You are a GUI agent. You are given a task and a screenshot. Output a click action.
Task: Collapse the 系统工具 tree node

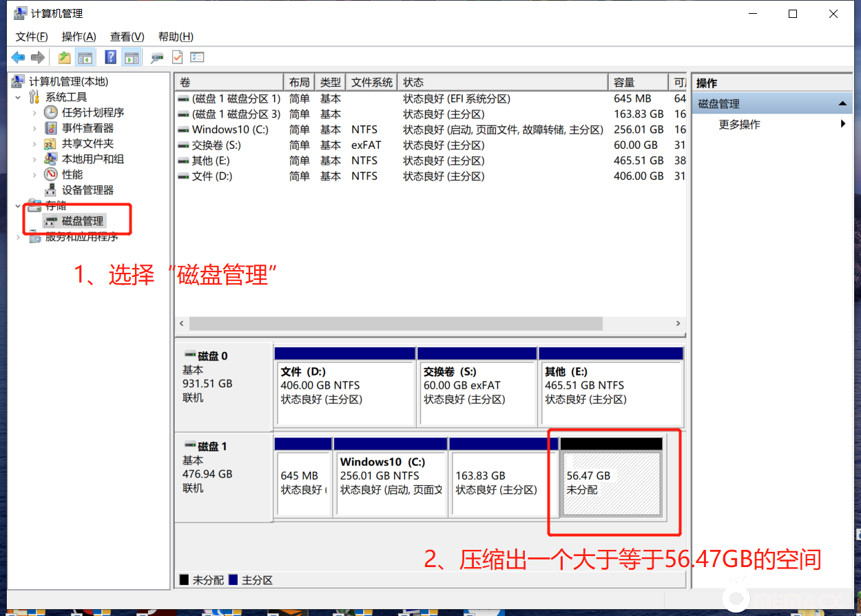(18, 97)
